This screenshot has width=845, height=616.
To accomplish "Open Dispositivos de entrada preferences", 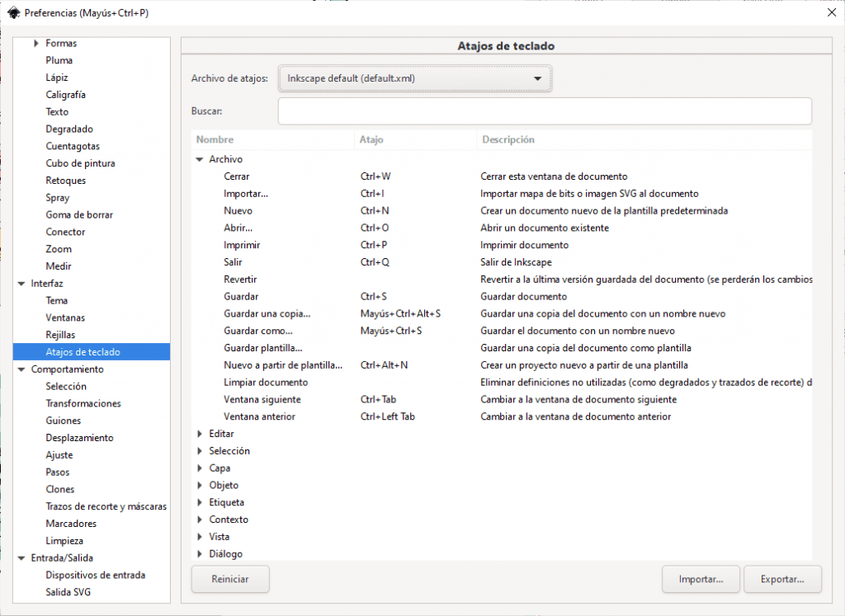I will click(96, 575).
